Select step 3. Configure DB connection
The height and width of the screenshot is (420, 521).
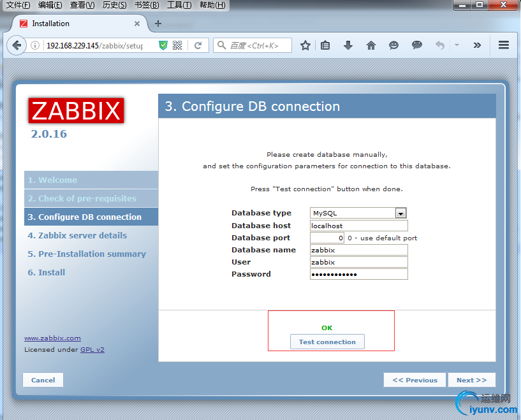pos(91,217)
